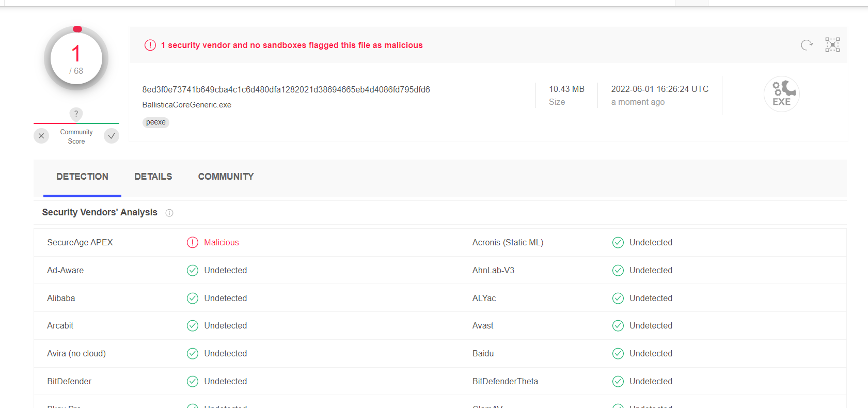Image resolution: width=868 pixels, height=408 pixels.
Task: Vote file as harmless with checkmark icon
Action: [x=112, y=136]
